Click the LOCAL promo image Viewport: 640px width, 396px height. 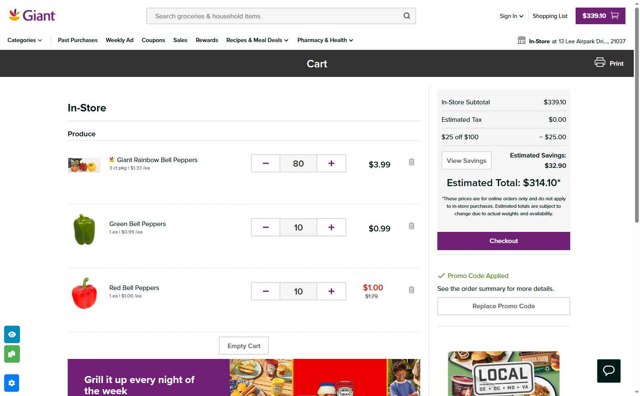click(x=503, y=373)
